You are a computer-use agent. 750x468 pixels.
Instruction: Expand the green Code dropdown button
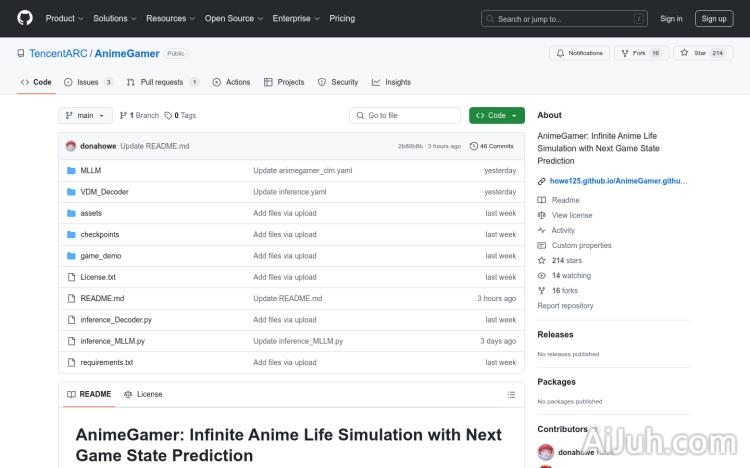pos(496,115)
